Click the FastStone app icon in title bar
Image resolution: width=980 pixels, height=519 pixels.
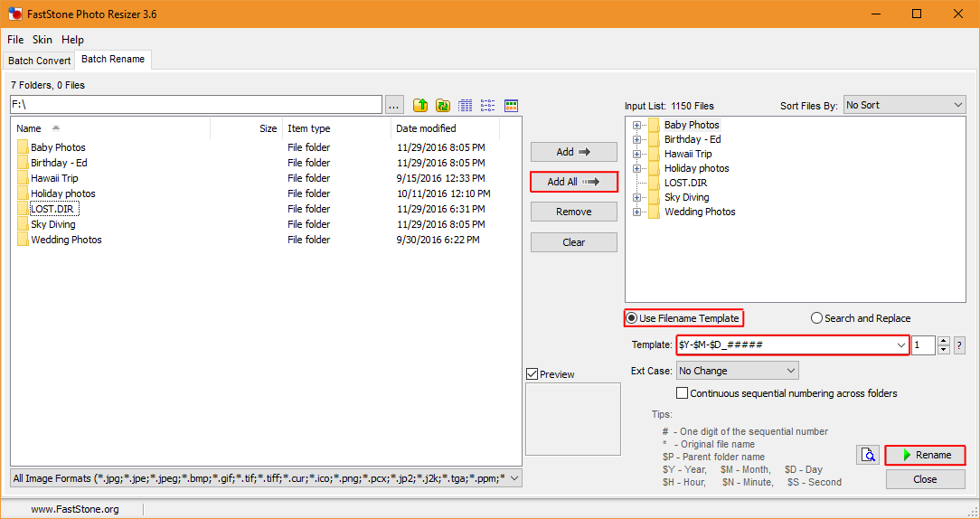[x=14, y=14]
